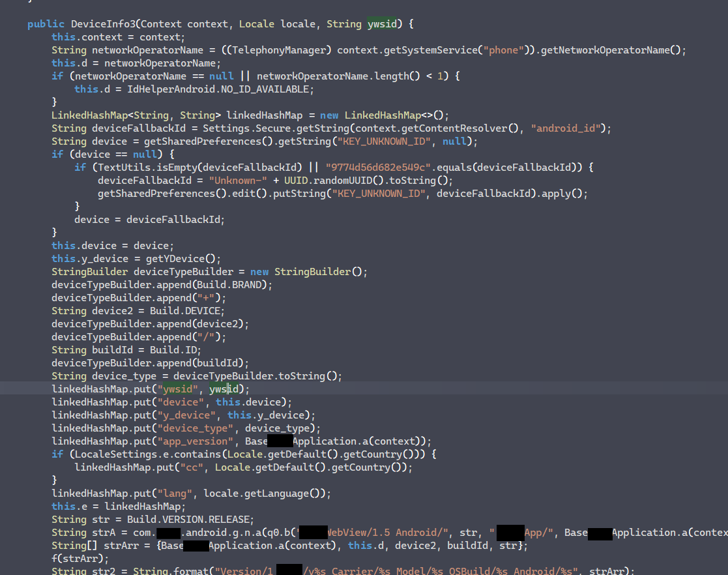Select the constructor name "DeviceInfo3"
The height and width of the screenshot is (575, 728).
[106, 24]
